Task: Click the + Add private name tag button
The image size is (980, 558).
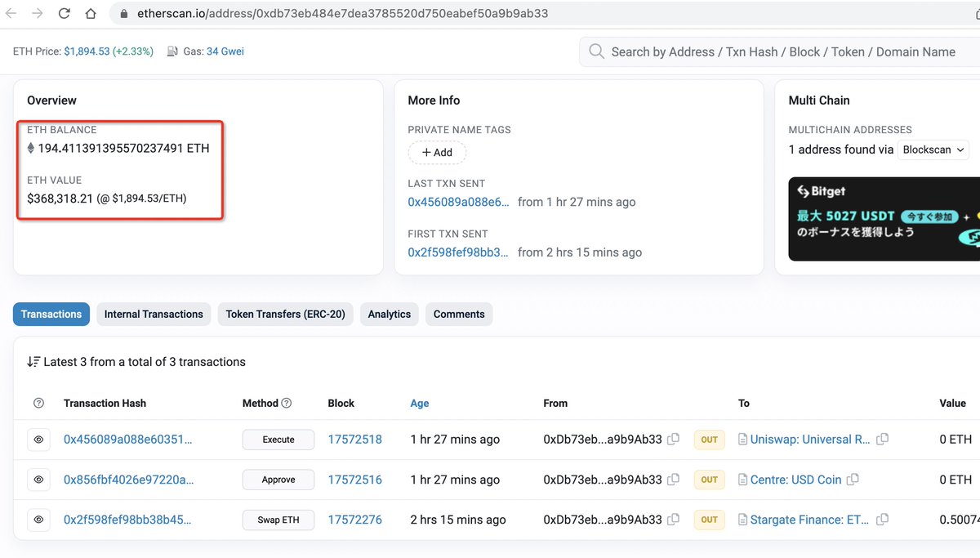Action: click(x=438, y=152)
